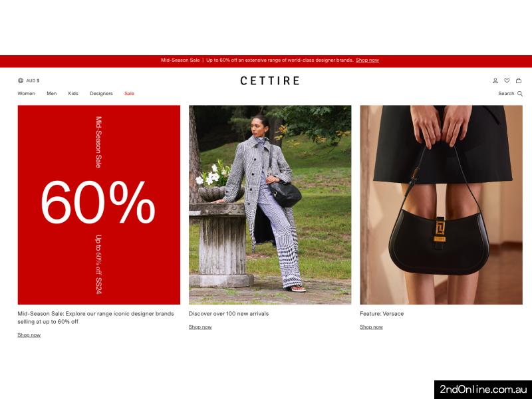This screenshot has height=399, width=532.
Task: Open the Designers menu
Action: [101, 94]
